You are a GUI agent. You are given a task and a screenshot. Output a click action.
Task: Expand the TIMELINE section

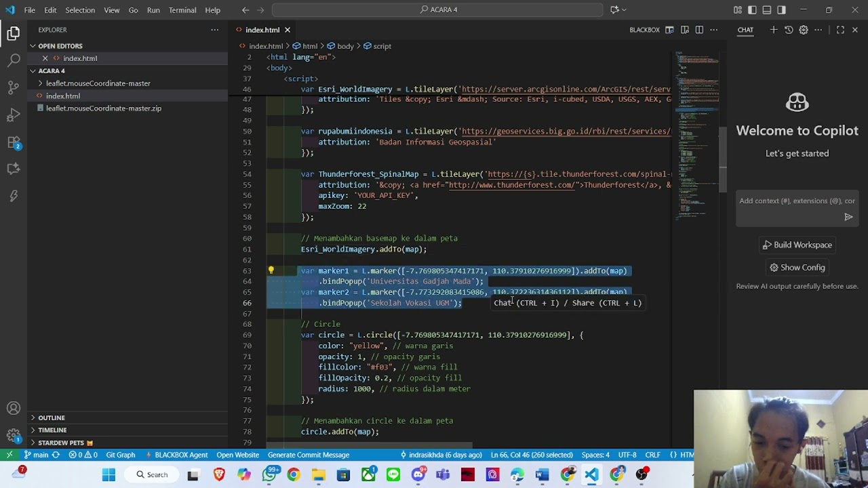(52, 430)
